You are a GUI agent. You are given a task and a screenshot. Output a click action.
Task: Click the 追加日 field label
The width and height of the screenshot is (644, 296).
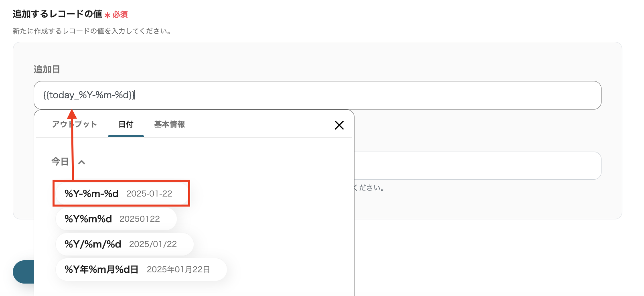pyautogui.click(x=47, y=69)
